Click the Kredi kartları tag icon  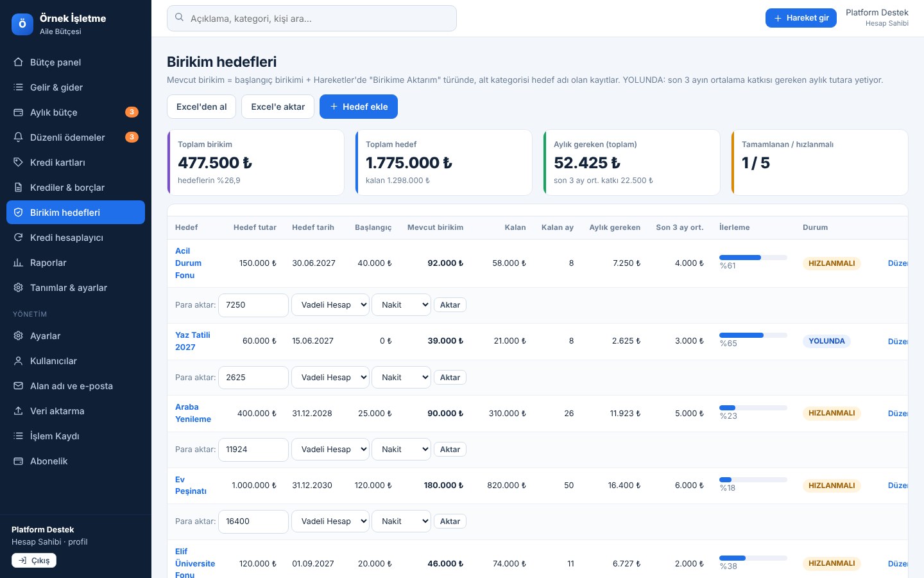tap(18, 162)
